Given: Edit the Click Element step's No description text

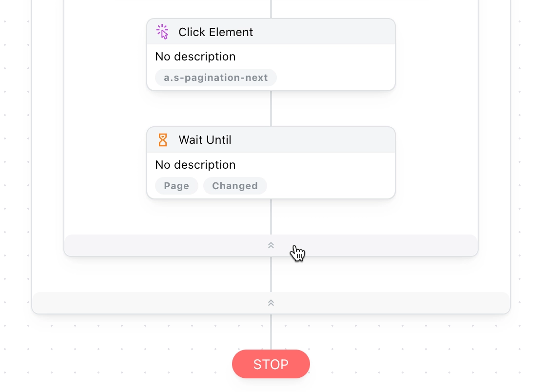Looking at the screenshot, I should pos(195,57).
